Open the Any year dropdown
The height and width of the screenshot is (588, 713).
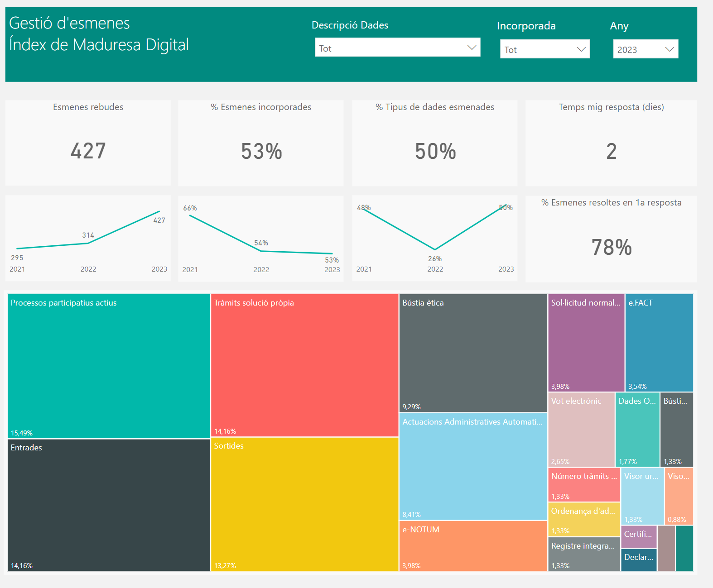(x=645, y=49)
